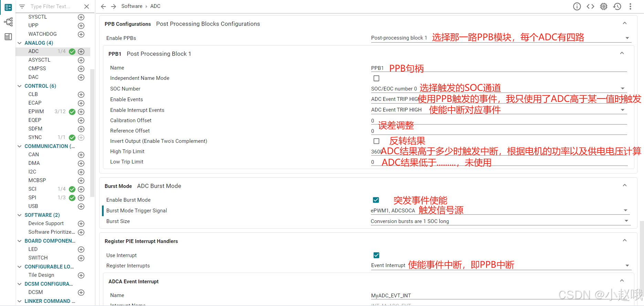Focus the Type Filter Text field
Viewport: 644px width, 306px height.
tap(55, 7)
